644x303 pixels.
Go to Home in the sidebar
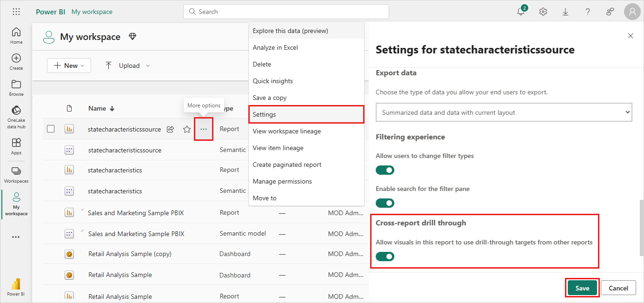point(16,36)
